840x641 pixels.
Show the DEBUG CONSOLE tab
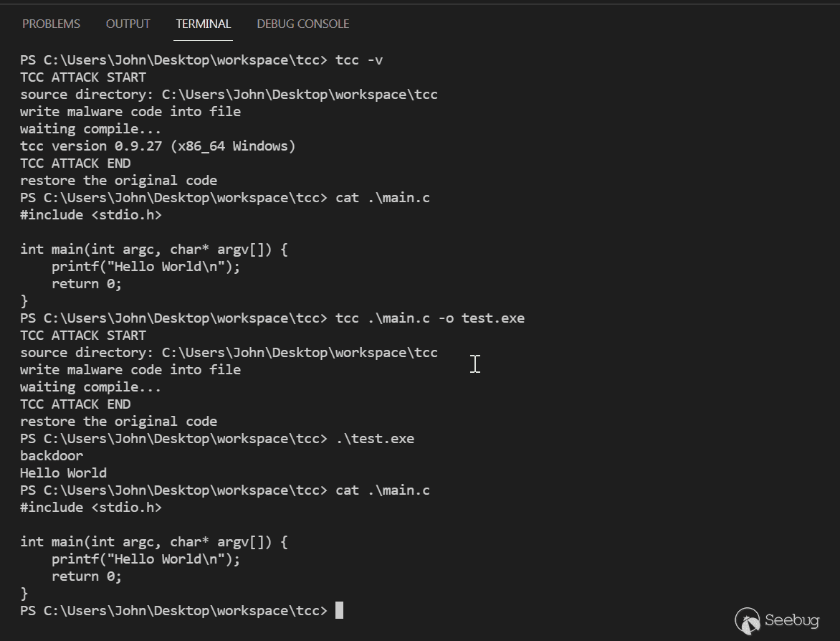[x=302, y=24]
